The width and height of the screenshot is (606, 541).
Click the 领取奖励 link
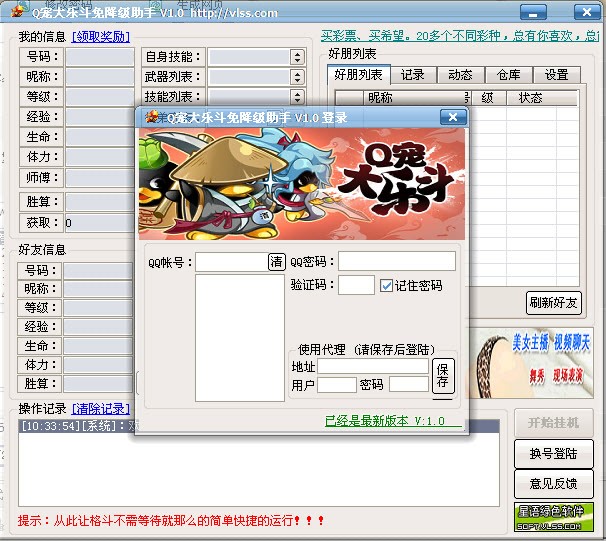click(x=101, y=37)
